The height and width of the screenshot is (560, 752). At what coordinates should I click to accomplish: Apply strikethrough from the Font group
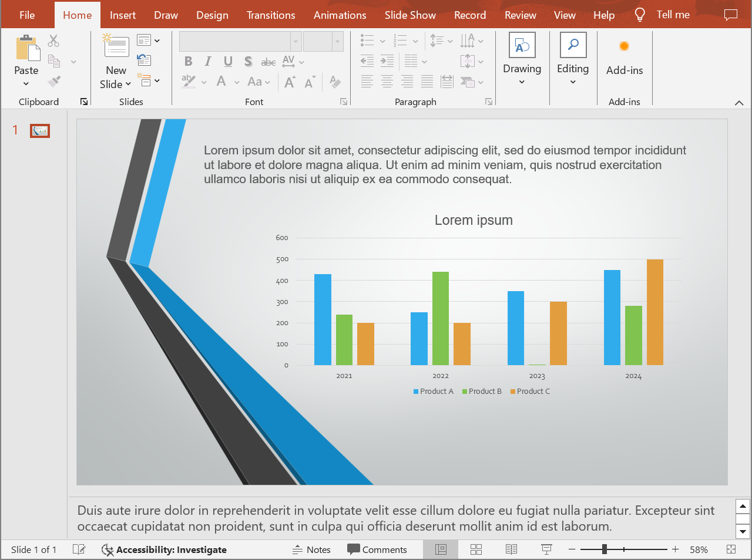click(x=249, y=61)
